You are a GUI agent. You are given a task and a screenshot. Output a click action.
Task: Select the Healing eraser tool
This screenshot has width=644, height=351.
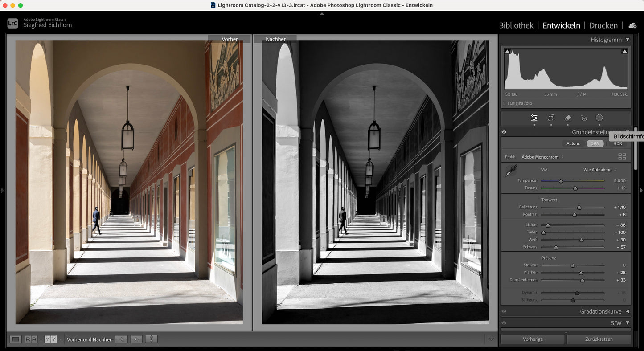pos(567,118)
